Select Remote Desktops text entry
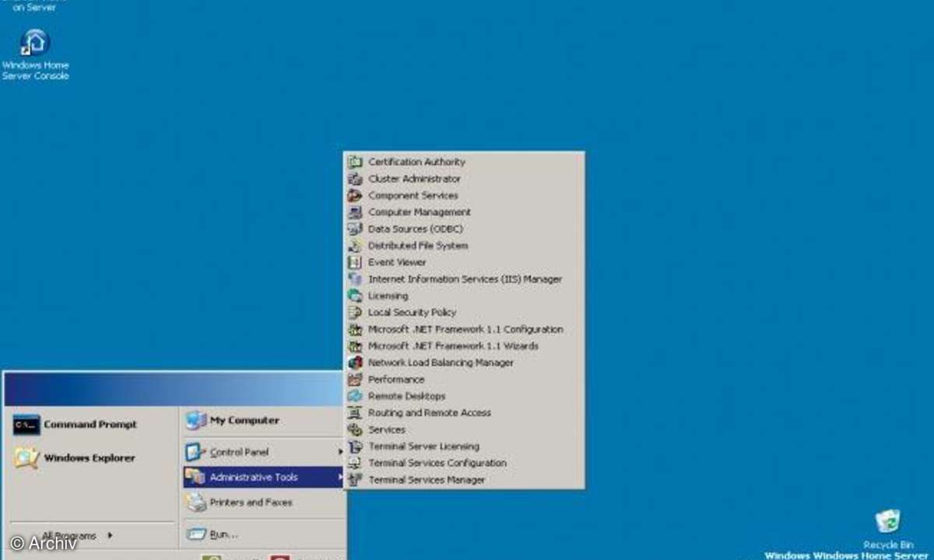The width and height of the screenshot is (934, 560). coord(407,396)
